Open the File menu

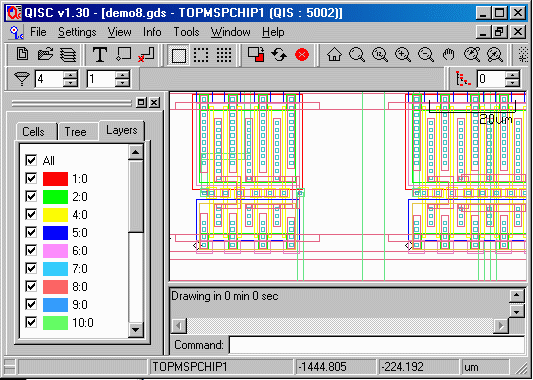[x=38, y=32]
